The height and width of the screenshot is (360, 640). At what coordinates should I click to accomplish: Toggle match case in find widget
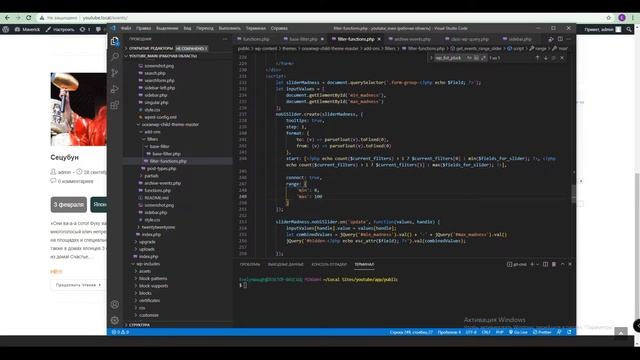pyautogui.click(x=469, y=58)
